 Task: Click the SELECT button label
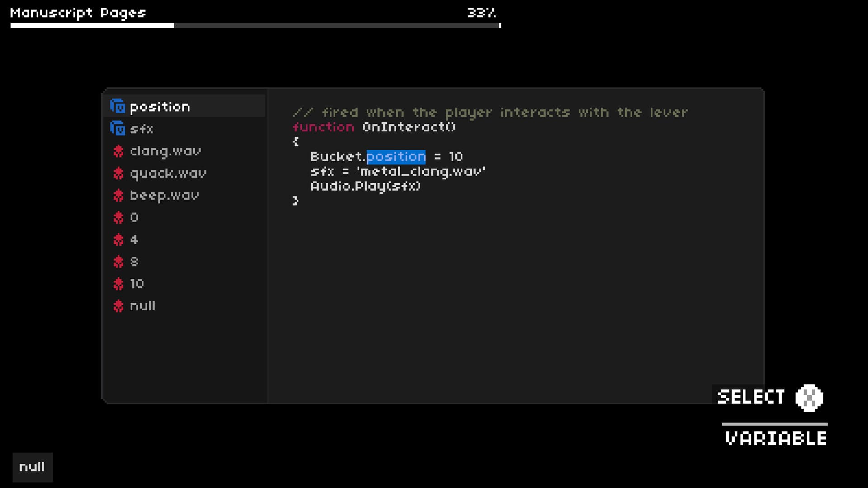(x=751, y=397)
